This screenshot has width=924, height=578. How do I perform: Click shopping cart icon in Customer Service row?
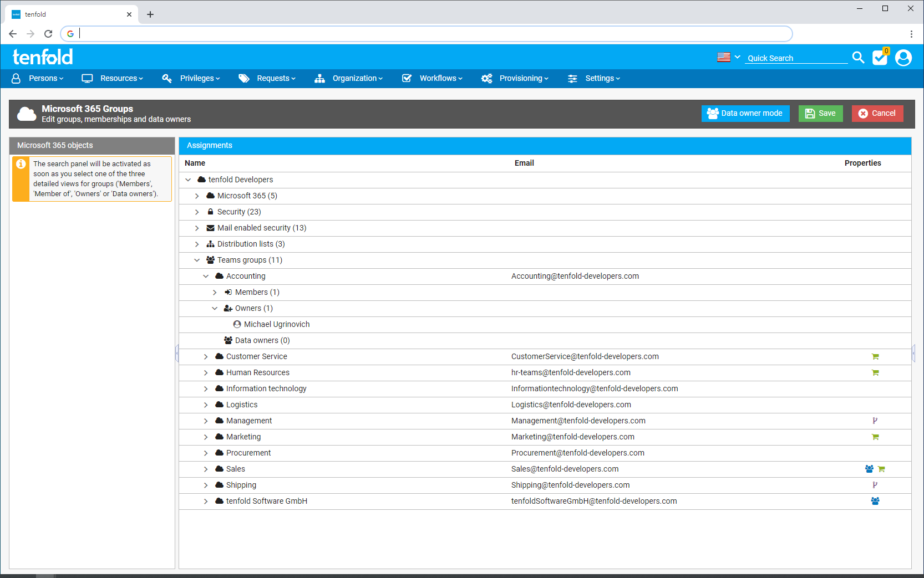(875, 356)
